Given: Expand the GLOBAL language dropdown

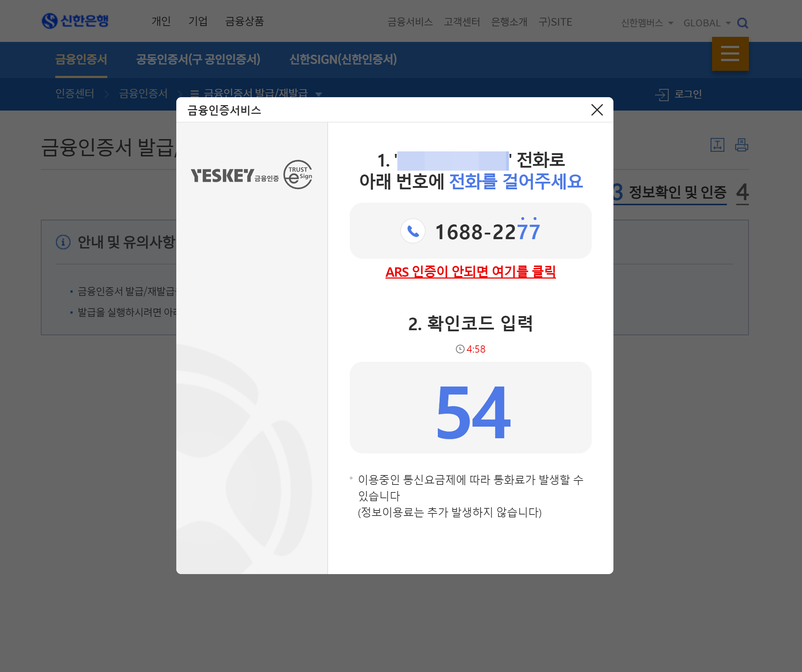Looking at the screenshot, I should click(707, 23).
